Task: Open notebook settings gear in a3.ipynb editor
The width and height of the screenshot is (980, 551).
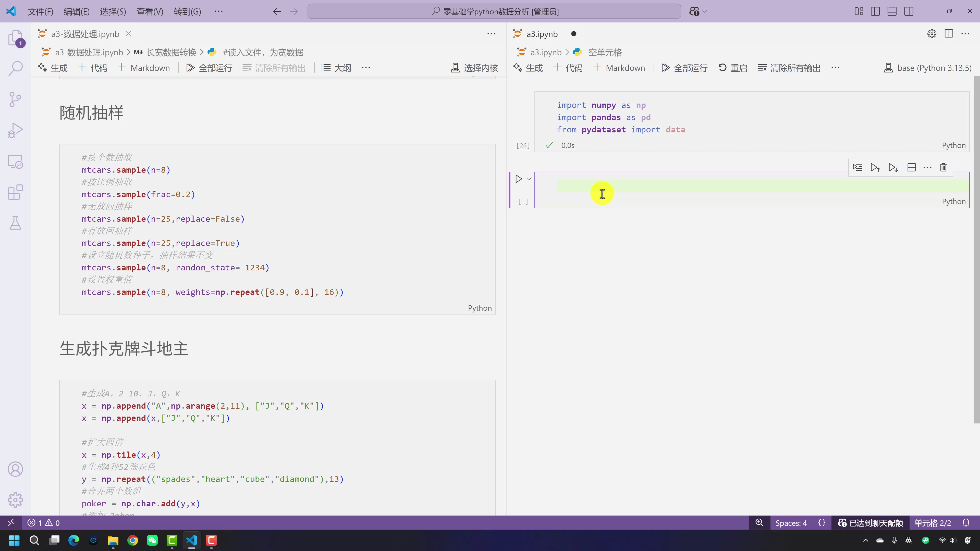Action: coord(932,34)
